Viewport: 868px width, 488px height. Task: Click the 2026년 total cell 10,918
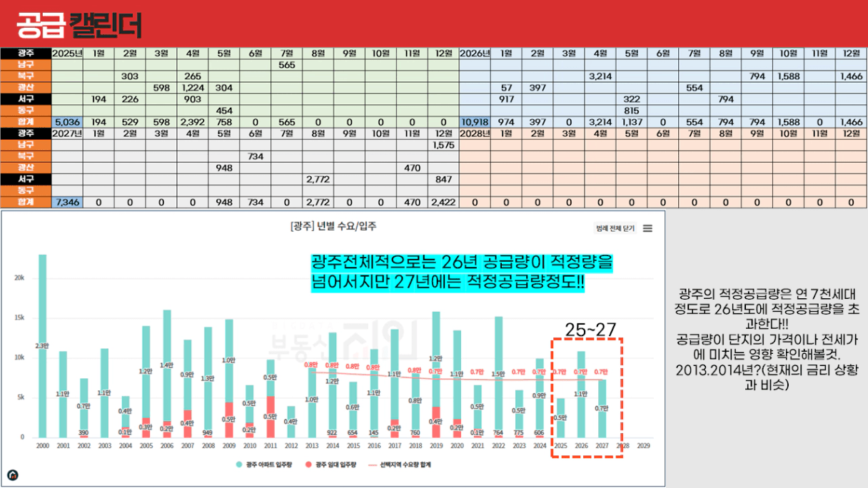475,122
